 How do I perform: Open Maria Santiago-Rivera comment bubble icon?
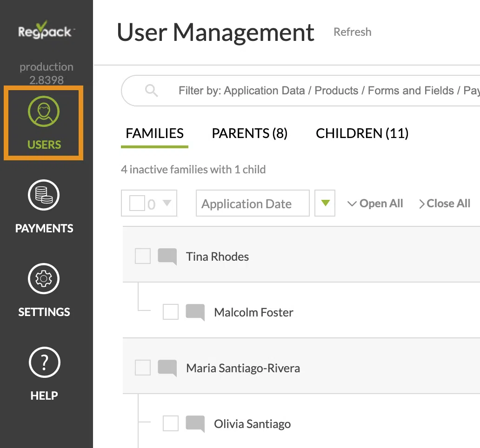coord(167,368)
